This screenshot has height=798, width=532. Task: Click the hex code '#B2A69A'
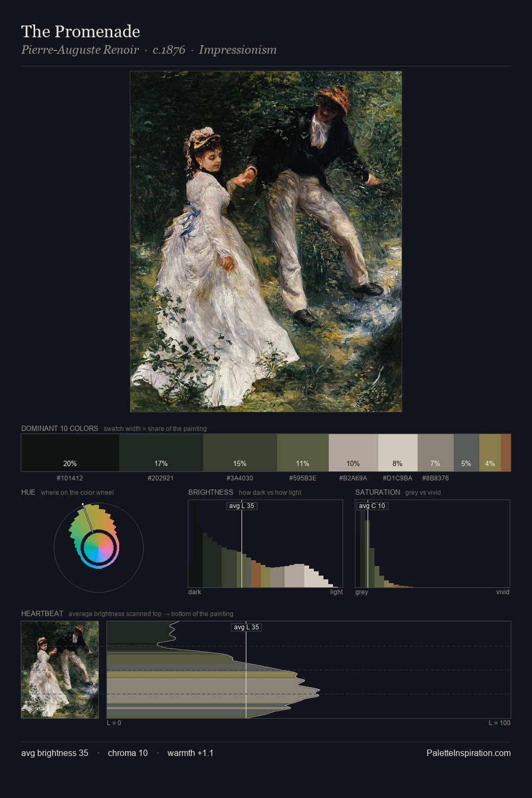tap(353, 478)
